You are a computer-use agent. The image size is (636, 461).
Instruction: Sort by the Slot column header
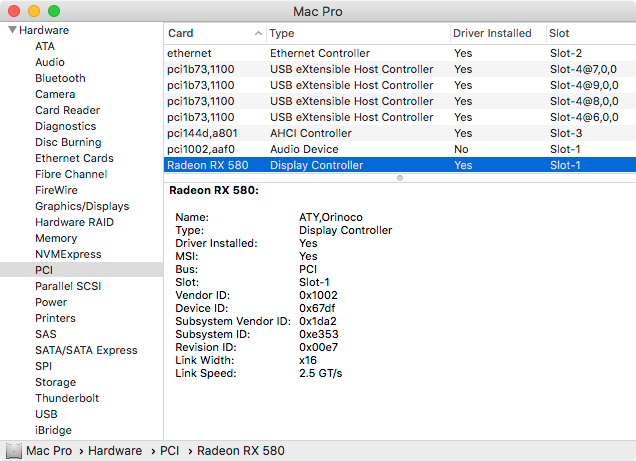point(591,33)
